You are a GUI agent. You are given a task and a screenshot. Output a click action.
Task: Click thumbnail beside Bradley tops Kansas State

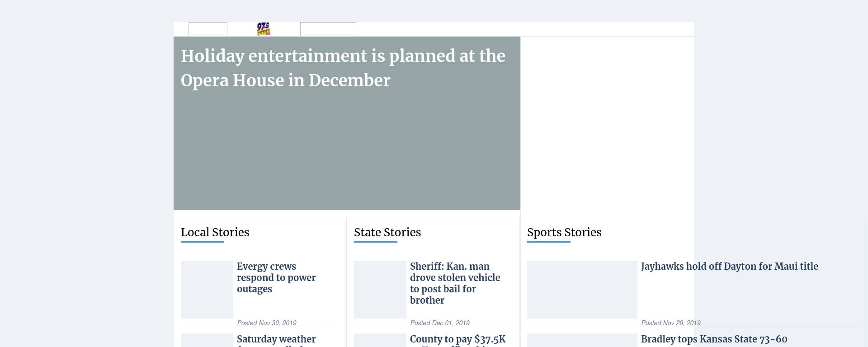(582, 340)
